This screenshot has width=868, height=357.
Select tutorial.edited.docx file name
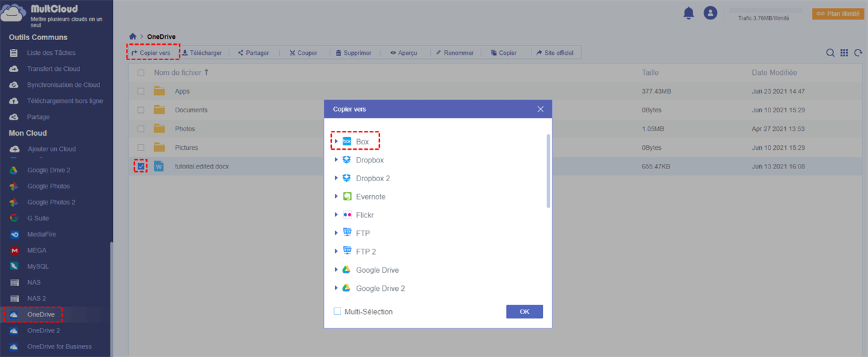click(202, 166)
